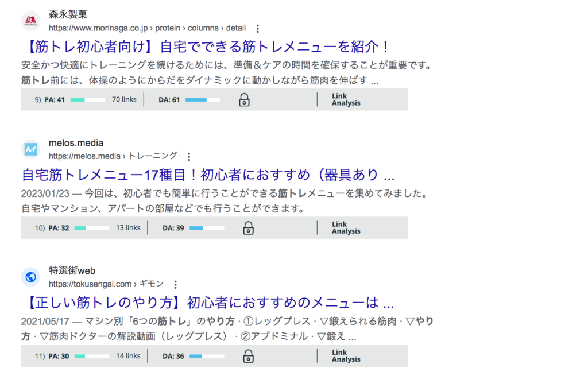
Task: Click the DA: 39 progress bar
Action: tap(207, 228)
